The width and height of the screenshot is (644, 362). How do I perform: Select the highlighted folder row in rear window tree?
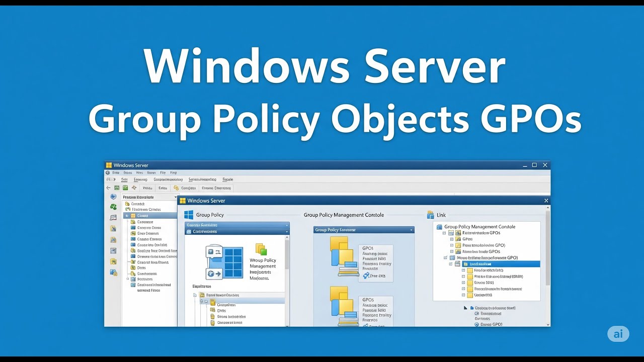(150, 215)
